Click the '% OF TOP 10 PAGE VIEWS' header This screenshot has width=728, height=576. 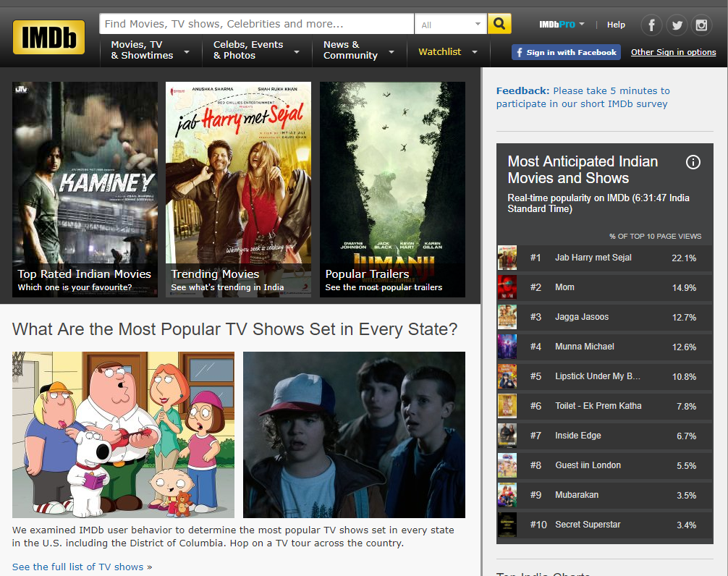[655, 236]
